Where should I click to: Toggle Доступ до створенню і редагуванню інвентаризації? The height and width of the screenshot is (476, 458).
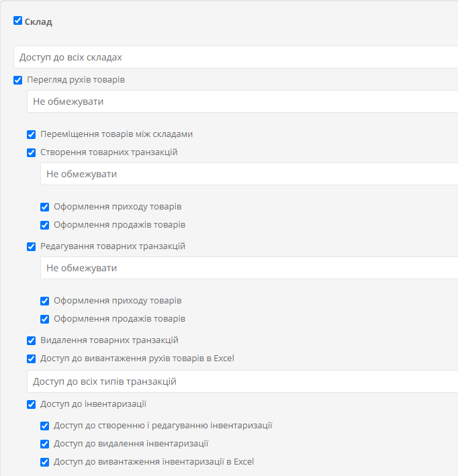click(x=44, y=426)
